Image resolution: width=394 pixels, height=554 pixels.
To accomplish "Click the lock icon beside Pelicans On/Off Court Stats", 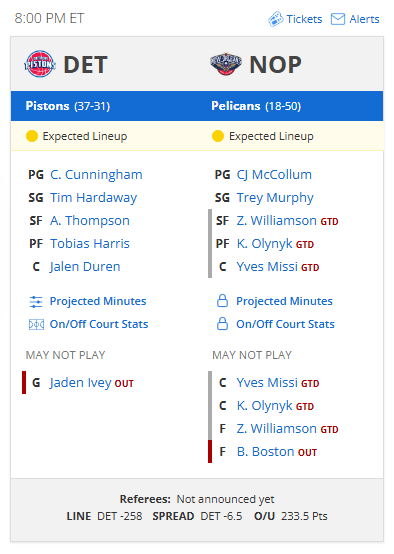I will click(x=222, y=323).
